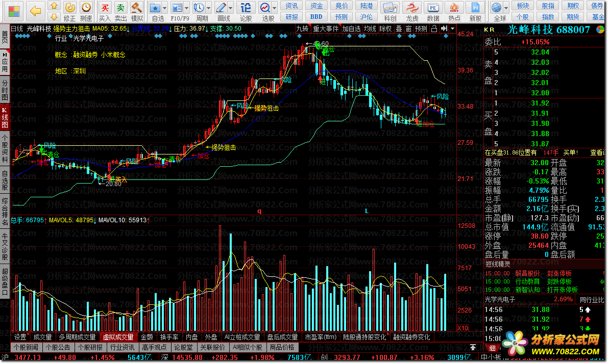Click the 周期 period clock icon

point(199,7)
